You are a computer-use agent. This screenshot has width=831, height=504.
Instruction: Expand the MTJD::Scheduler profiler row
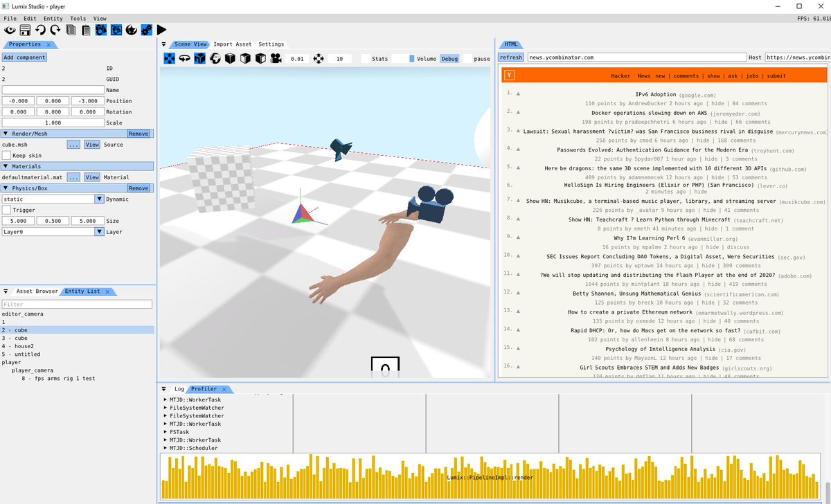tap(166, 448)
